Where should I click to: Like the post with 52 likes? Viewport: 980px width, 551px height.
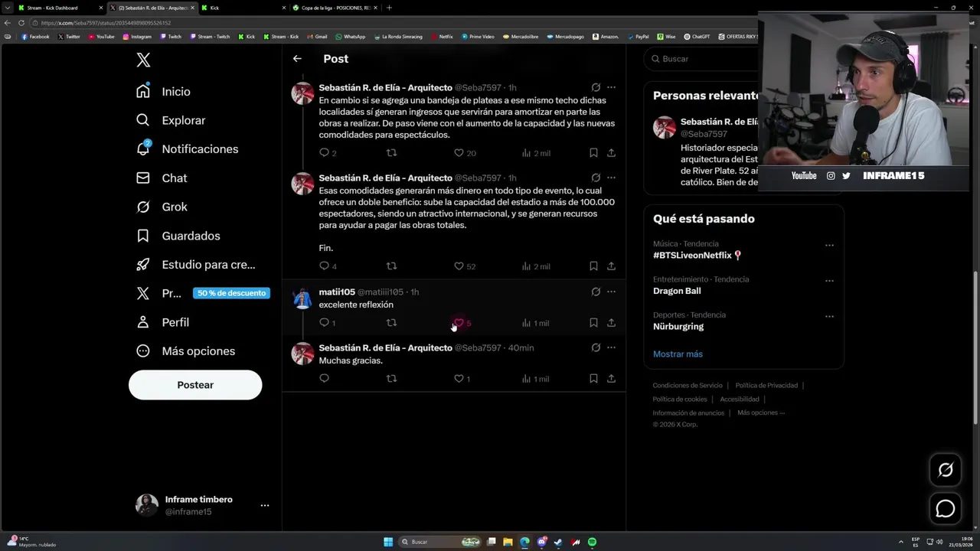point(459,266)
